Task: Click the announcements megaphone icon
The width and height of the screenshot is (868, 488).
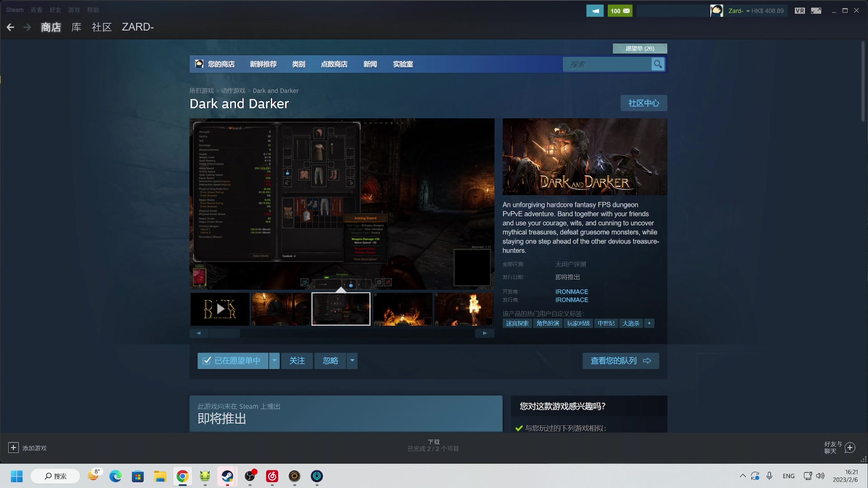Action: coord(594,11)
